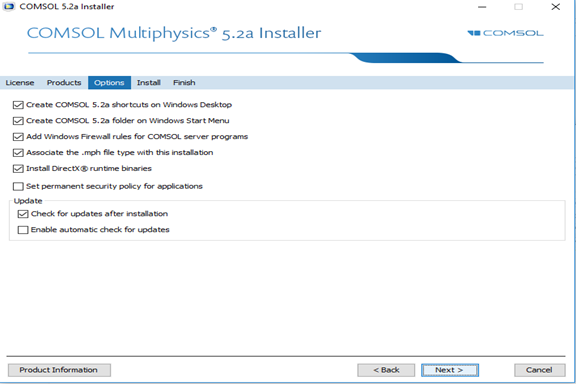The height and width of the screenshot is (384, 576).
Task: Click the COMSOL installer title bar icon
Action: point(8,6)
